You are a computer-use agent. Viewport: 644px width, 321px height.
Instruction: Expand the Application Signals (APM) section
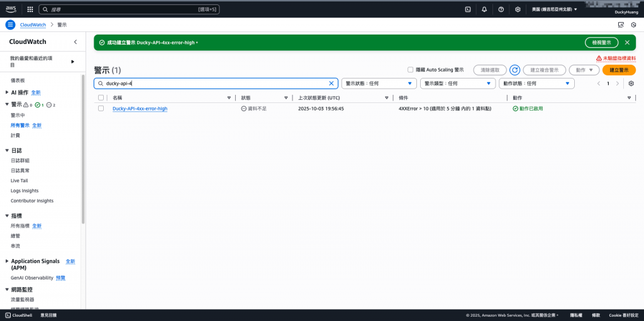coord(7,261)
